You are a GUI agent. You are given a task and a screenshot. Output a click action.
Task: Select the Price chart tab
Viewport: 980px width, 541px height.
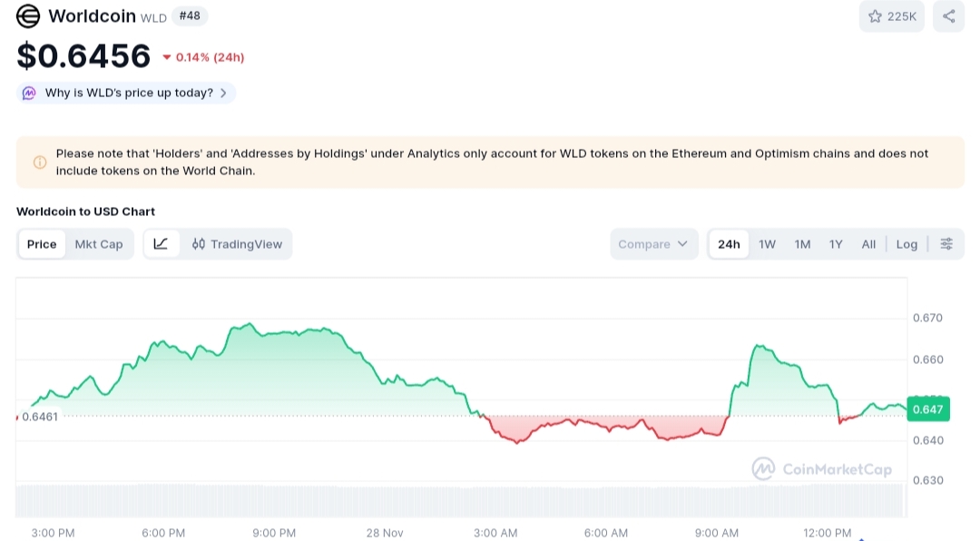[x=42, y=244]
